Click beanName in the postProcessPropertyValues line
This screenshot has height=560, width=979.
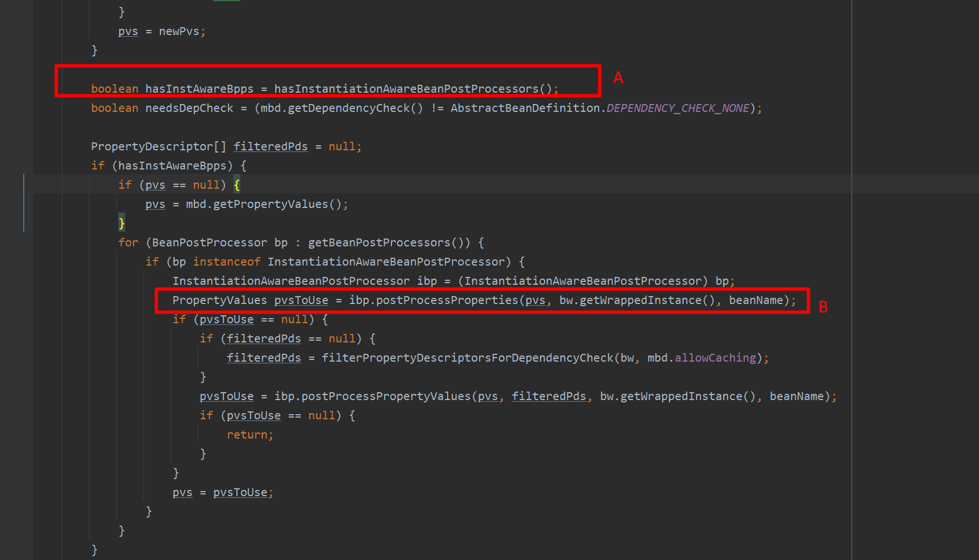point(797,396)
